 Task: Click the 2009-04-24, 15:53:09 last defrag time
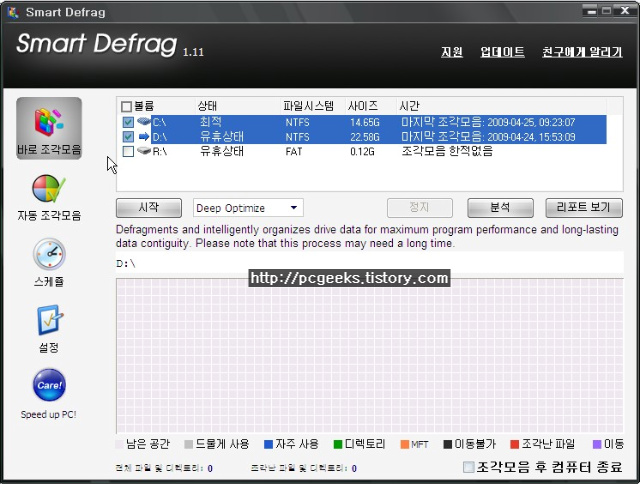(x=531, y=137)
